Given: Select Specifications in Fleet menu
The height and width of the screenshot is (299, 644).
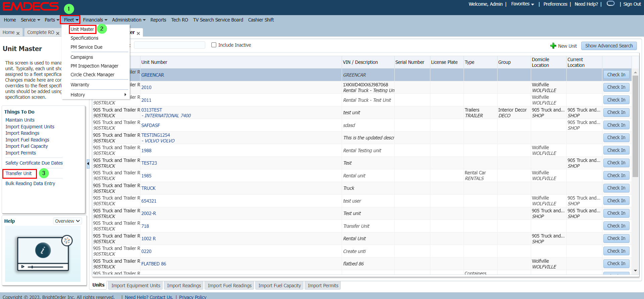Looking at the screenshot, I should click(x=84, y=38).
